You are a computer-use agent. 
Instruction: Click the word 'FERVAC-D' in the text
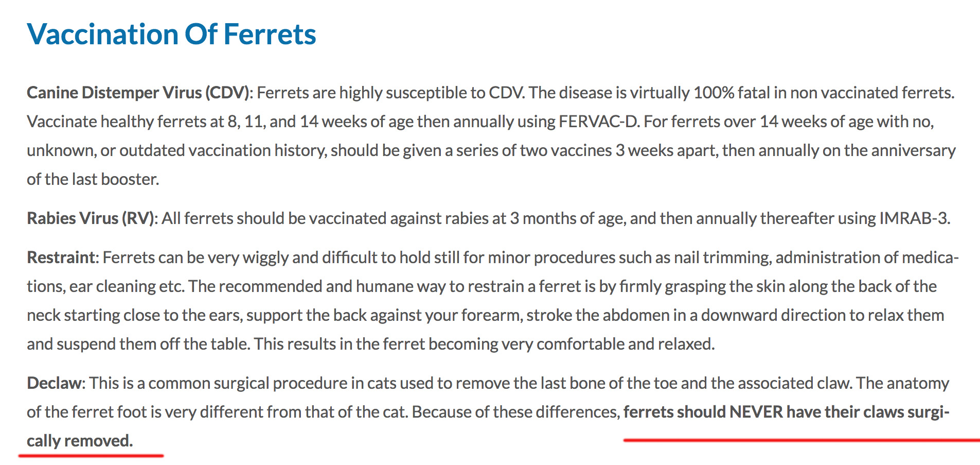coord(599,122)
